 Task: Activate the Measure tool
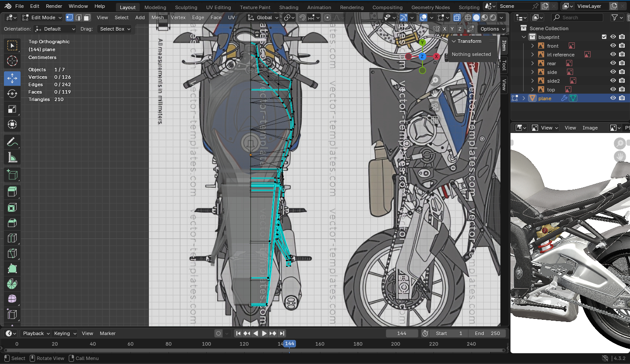tap(12, 157)
